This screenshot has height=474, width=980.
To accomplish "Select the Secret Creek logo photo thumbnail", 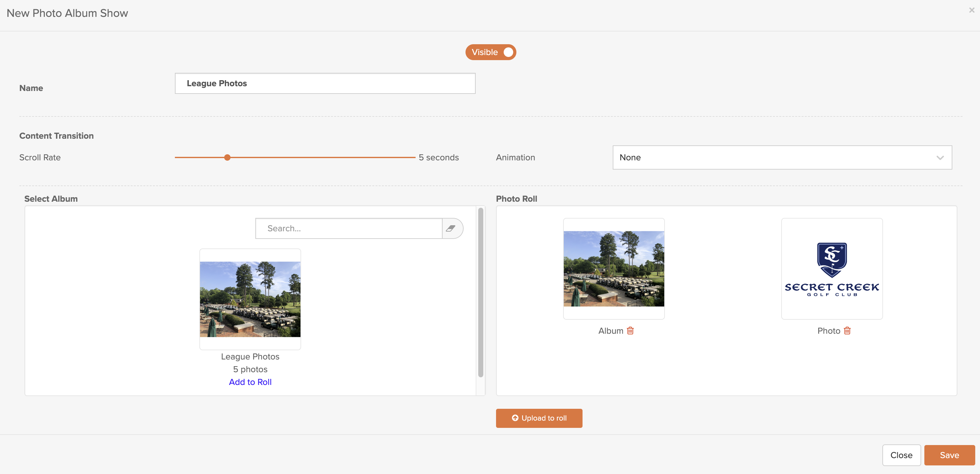I will (x=832, y=269).
